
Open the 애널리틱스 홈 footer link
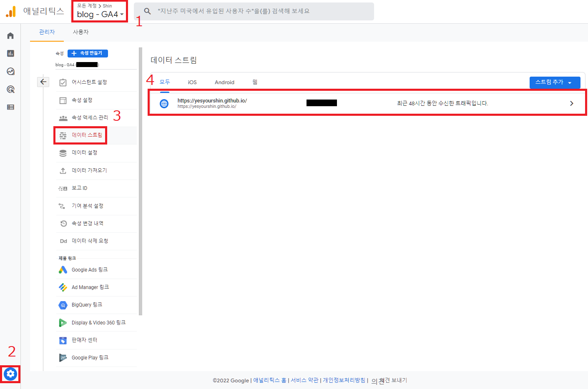(270, 380)
